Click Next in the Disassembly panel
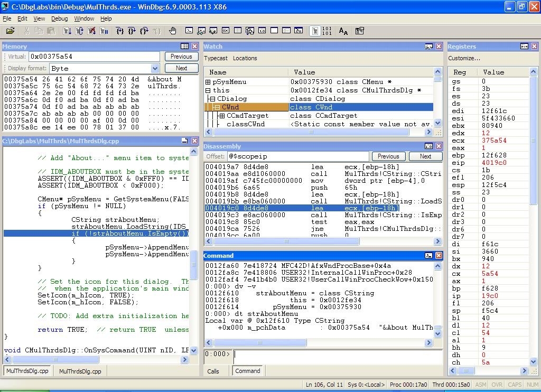Viewport: 541px width, 392px height. click(425, 156)
